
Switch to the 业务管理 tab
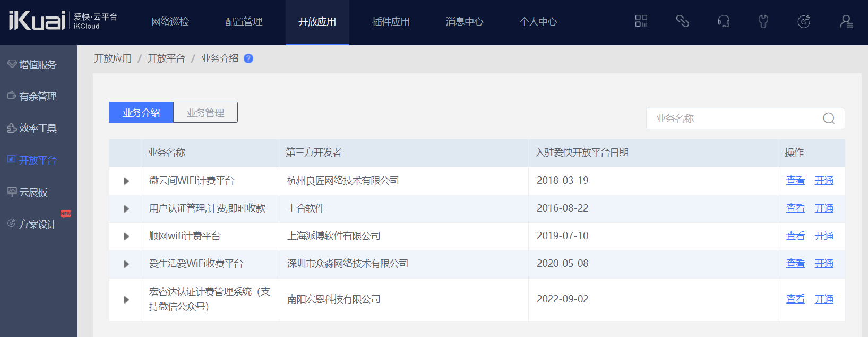pos(205,112)
